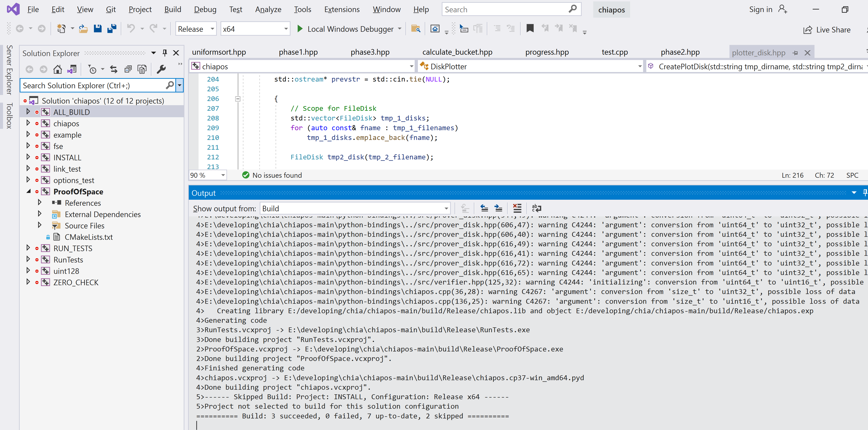Select the RunTests project
This screenshot has height=430, width=868.
click(x=68, y=259)
